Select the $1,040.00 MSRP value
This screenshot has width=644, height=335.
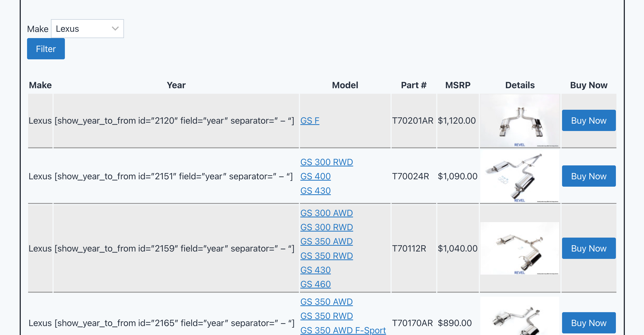[458, 248]
